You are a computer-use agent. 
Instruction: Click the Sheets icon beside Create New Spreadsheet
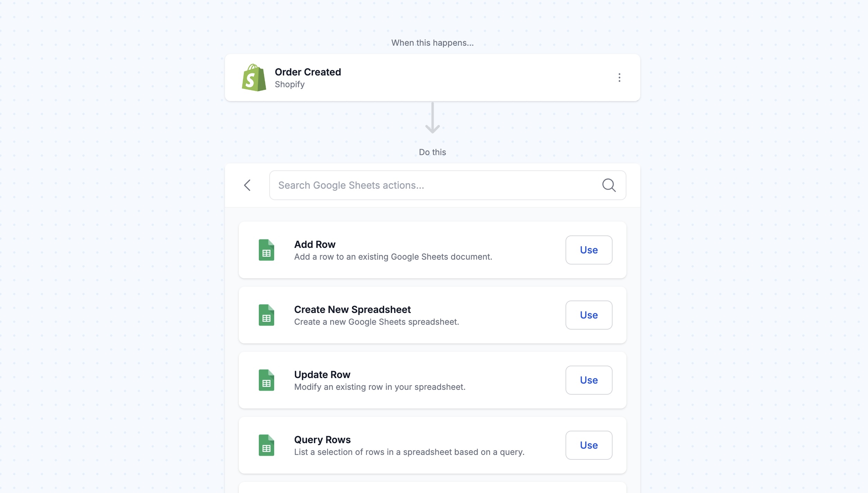(x=266, y=315)
